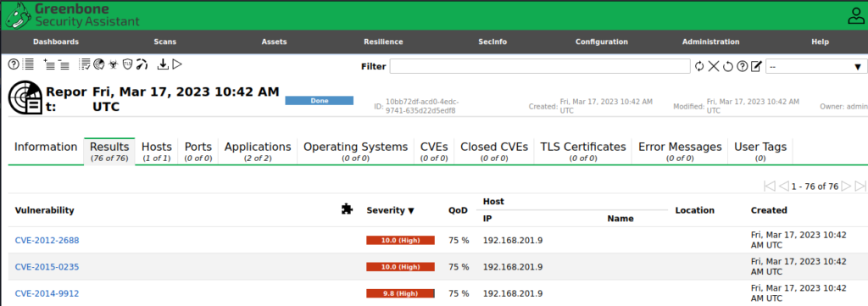Click the remove from assets icon
The image size is (868, 306).
(64, 64)
